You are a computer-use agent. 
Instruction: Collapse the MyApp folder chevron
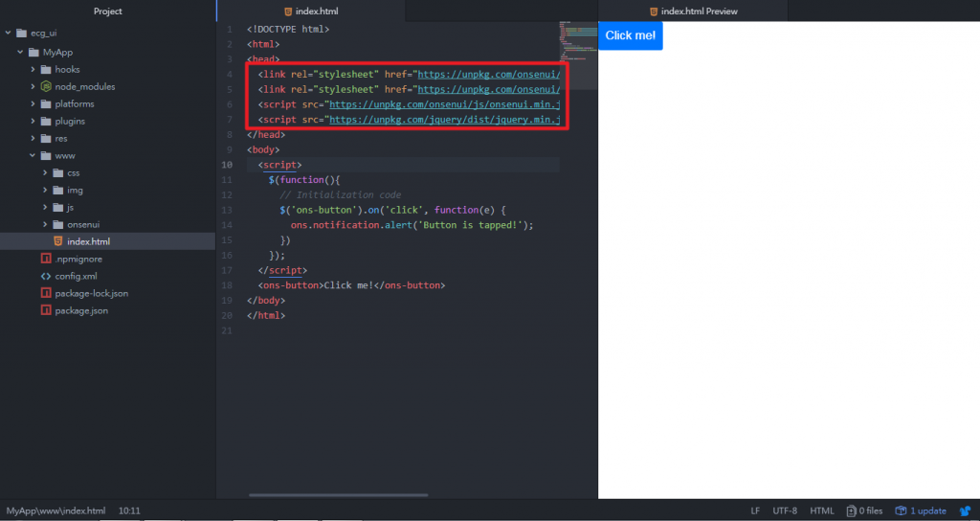pyautogui.click(x=21, y=53)
